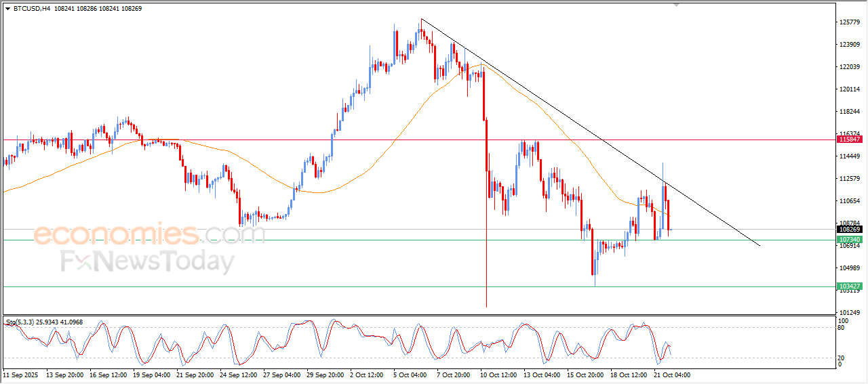Click the 101249 price scale value
This screenshot has width=868, height=384.
850,312
